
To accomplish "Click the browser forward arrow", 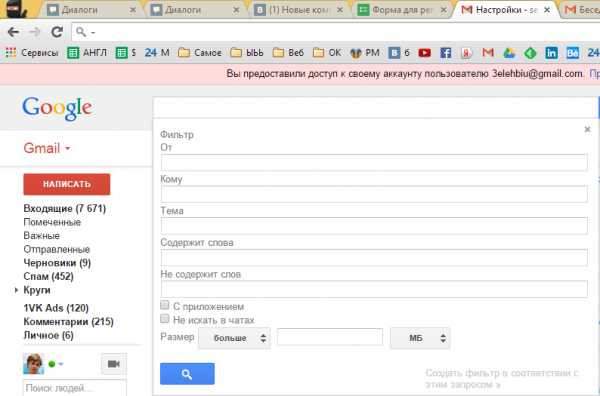I will tap(35, 32).
